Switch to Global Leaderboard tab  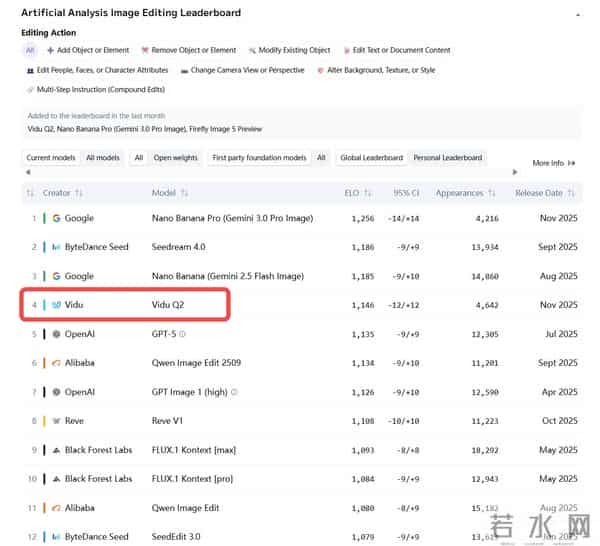(371, 158)
